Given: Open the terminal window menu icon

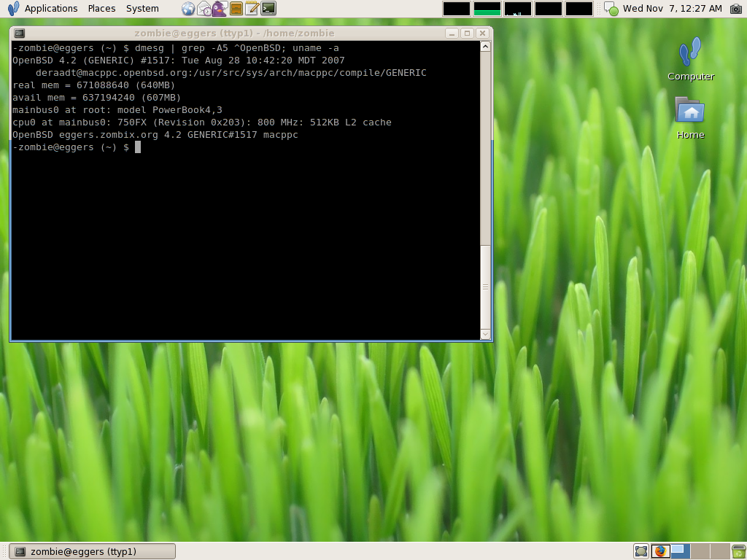Looking at the screenshot, I should tap(20, 33).
